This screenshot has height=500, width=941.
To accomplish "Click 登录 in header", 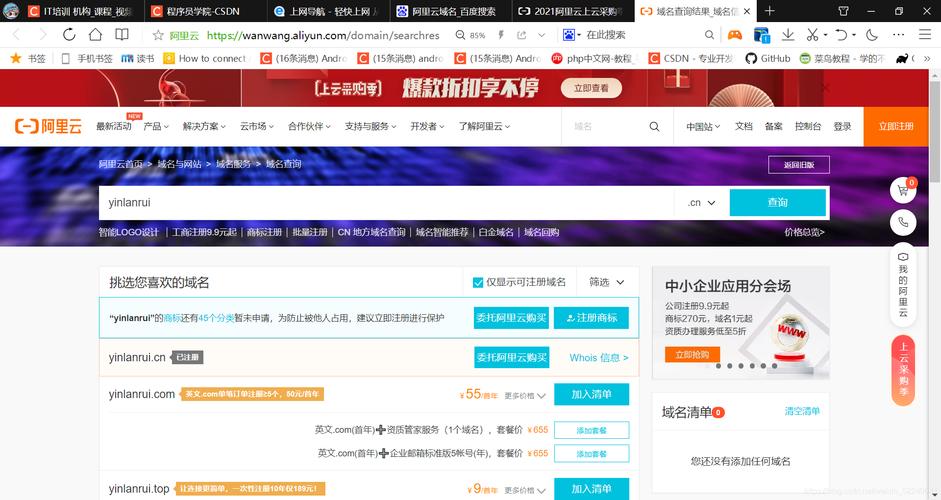I will click(842, 126).
